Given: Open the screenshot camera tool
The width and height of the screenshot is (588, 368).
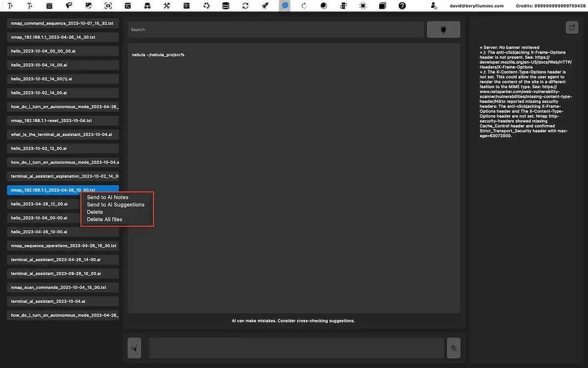Looking at the screenshot, I should tap(108, 6).
